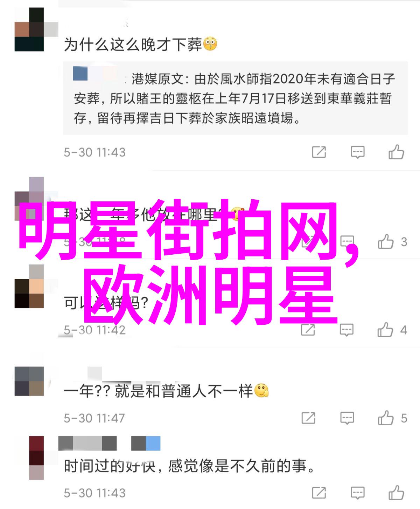The height and width of the screenshot is (509, 420).
Task: Like the comment asking 为什么这么晚才下葬
Action: 396,152
